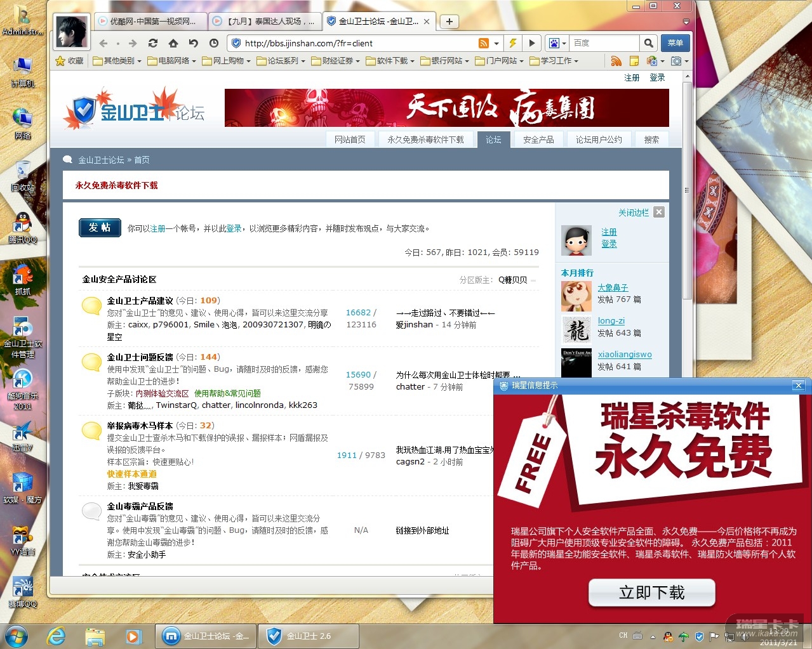Switch to the 【九月】泰国达人现场 tab
The image size is (812, 649).
click(265, 21)
